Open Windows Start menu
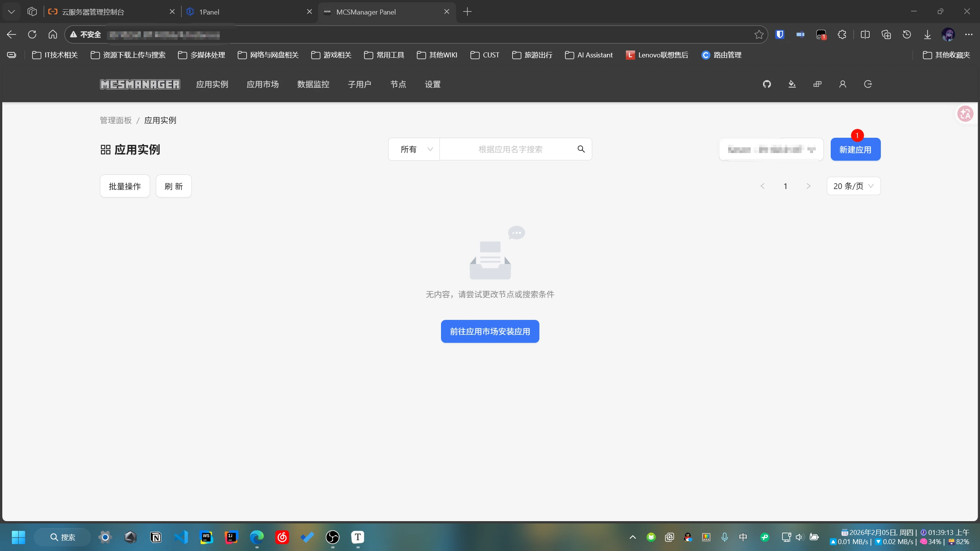 coord(18,537)
